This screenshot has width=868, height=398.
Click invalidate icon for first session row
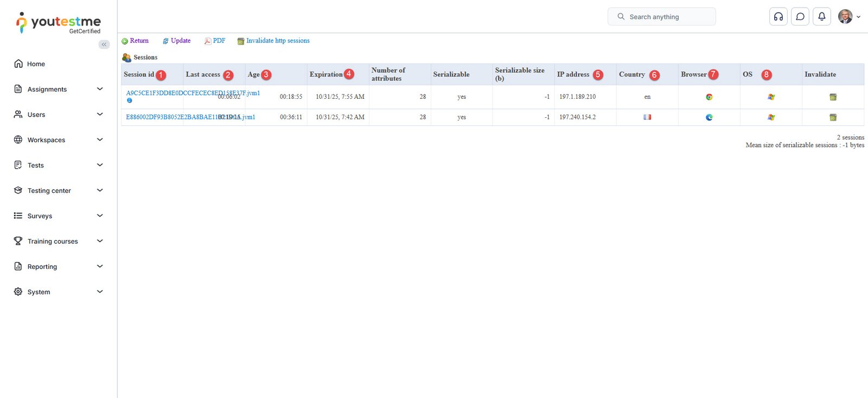[833, 97]
